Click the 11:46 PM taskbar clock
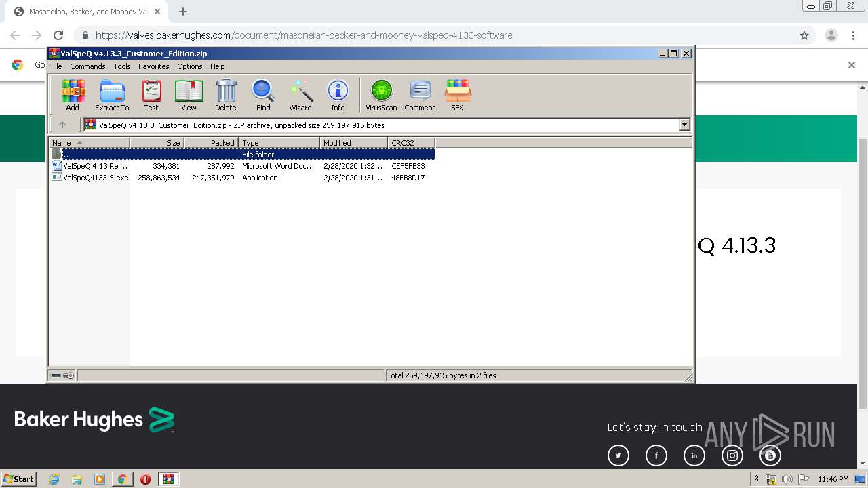The height and width of the screenshot is (488, 868). [833, 479]
